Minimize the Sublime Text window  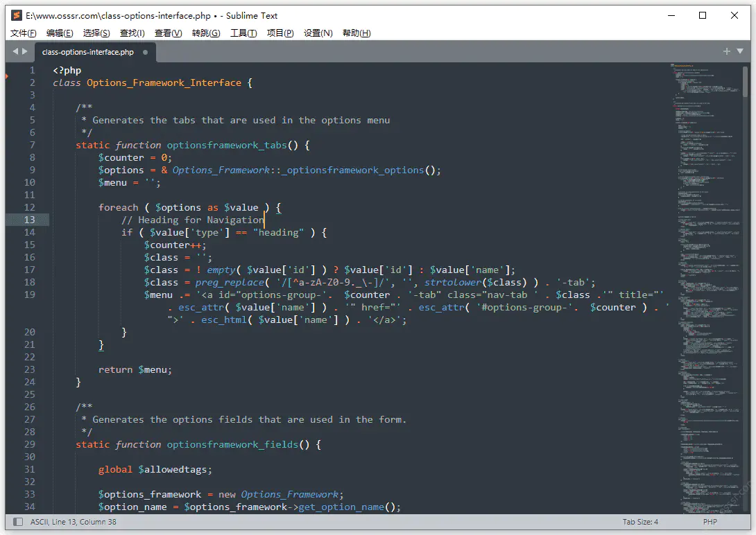671,15
